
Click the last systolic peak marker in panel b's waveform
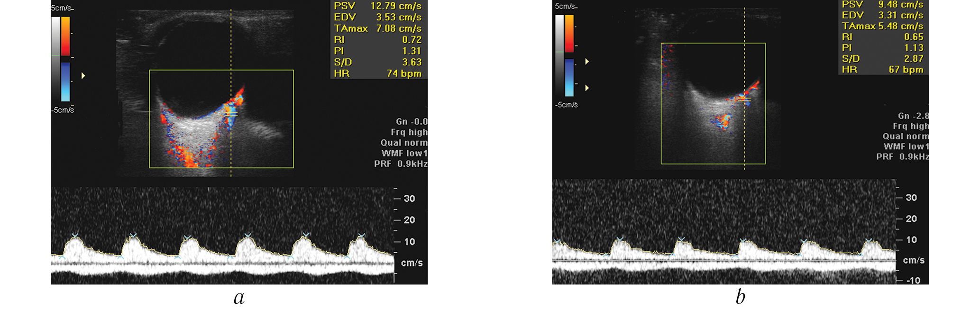pyautogui.click(x=869, y=240)
